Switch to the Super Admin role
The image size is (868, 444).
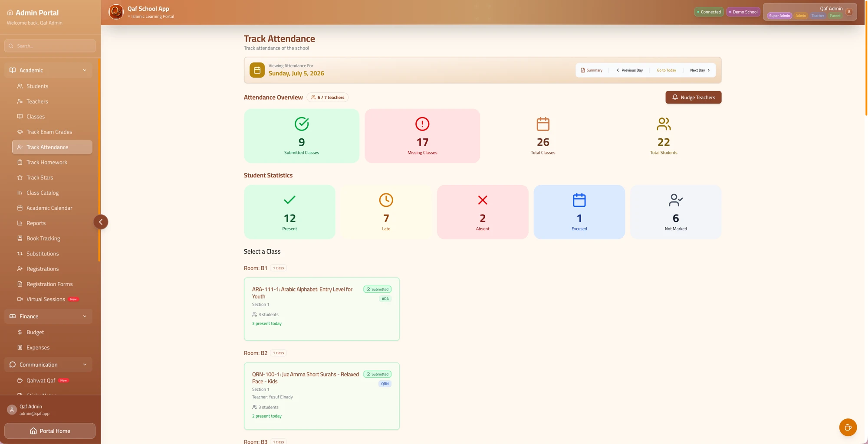[779, 16]
